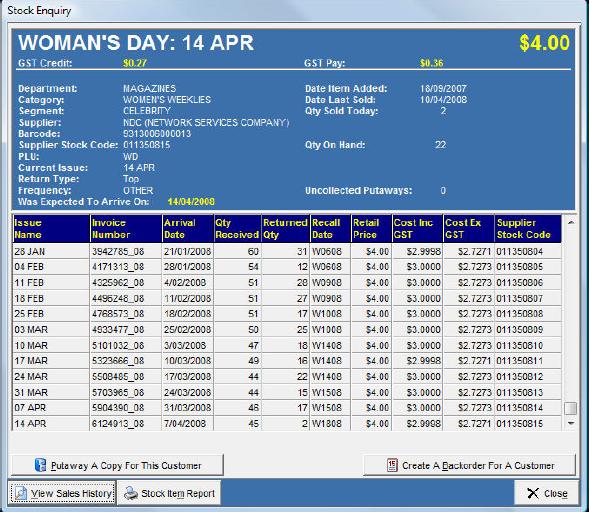
Task: Select the 07 APR issue name cell
Action: 51,407
